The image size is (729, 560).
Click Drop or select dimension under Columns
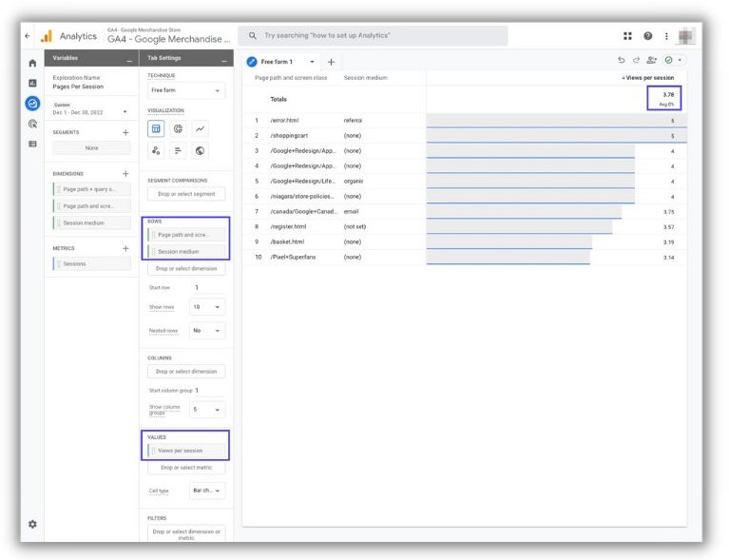(186, 372)
